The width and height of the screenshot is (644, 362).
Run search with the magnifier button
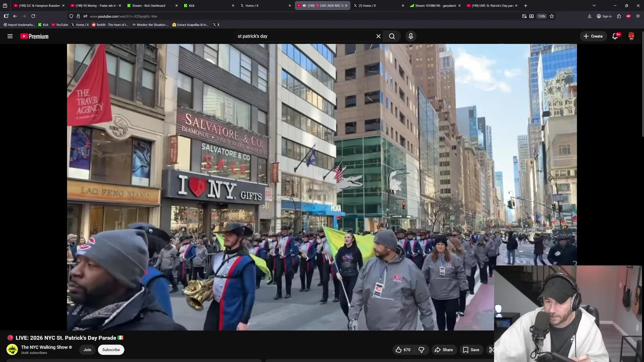[392, 36]
